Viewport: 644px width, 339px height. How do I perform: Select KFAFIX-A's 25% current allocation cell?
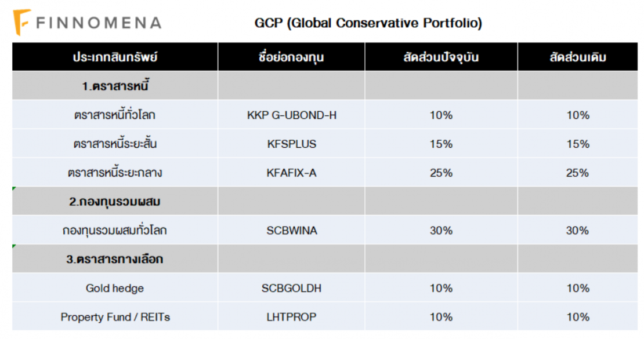pyautogui.click(x=441, y=173)
